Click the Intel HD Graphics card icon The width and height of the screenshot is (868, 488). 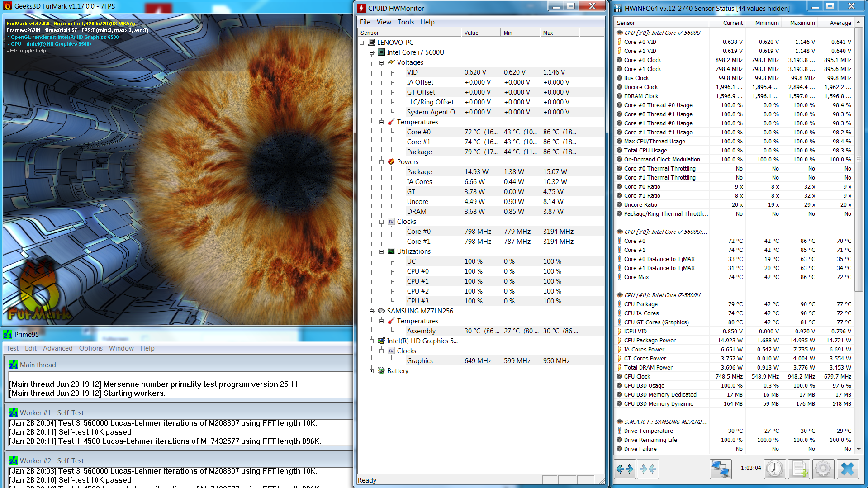(382, 341)
